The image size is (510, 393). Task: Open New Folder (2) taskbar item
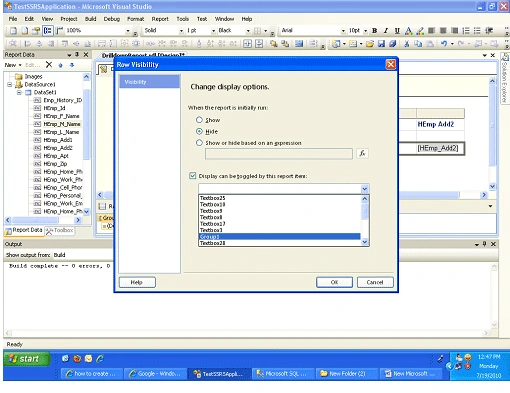pos(347,374)
